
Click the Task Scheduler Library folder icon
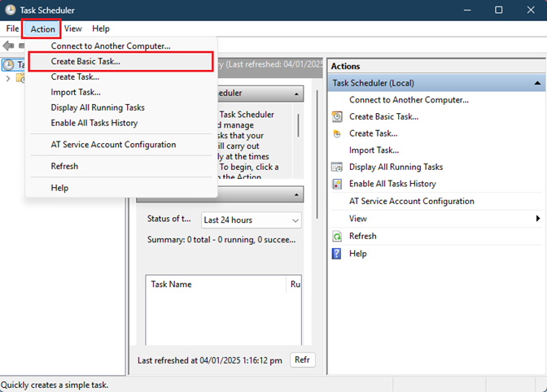pyautogui.click(x=20, y=78)
